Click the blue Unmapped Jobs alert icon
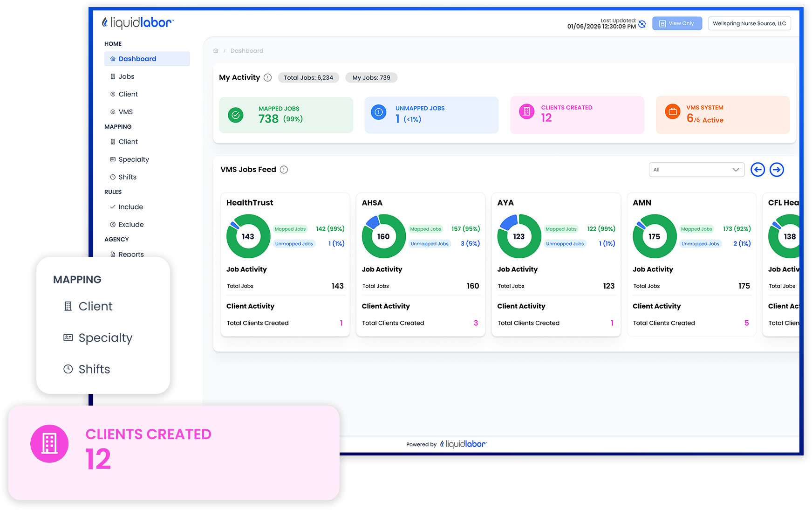The width and height of the screenshot is (812, 510). [379, 112]
